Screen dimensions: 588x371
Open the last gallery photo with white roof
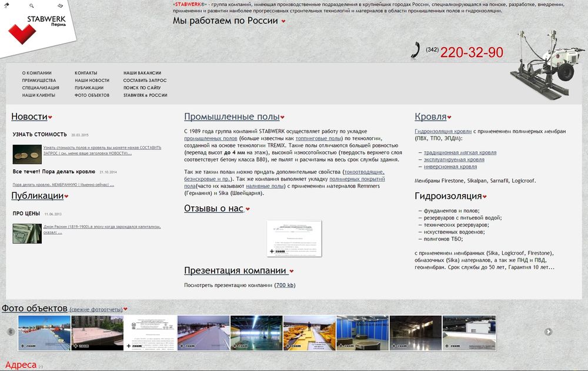(x=469, y=333)
